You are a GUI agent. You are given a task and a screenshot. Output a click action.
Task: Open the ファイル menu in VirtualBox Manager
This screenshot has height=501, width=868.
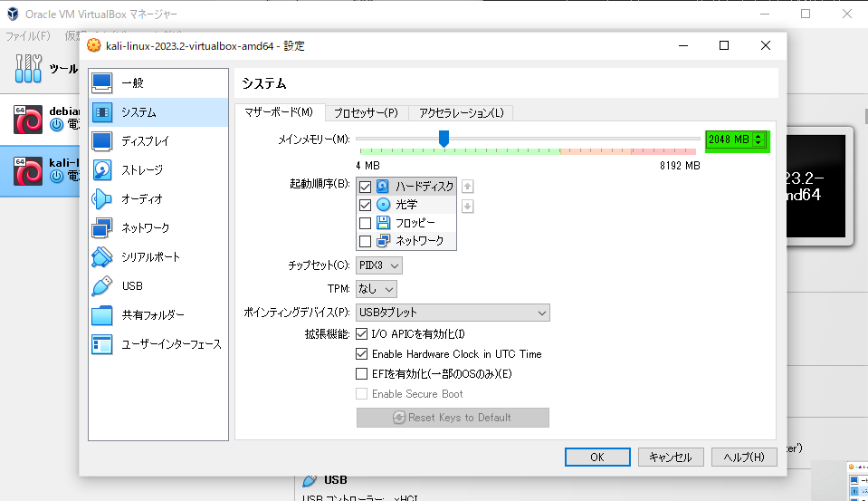28,36
